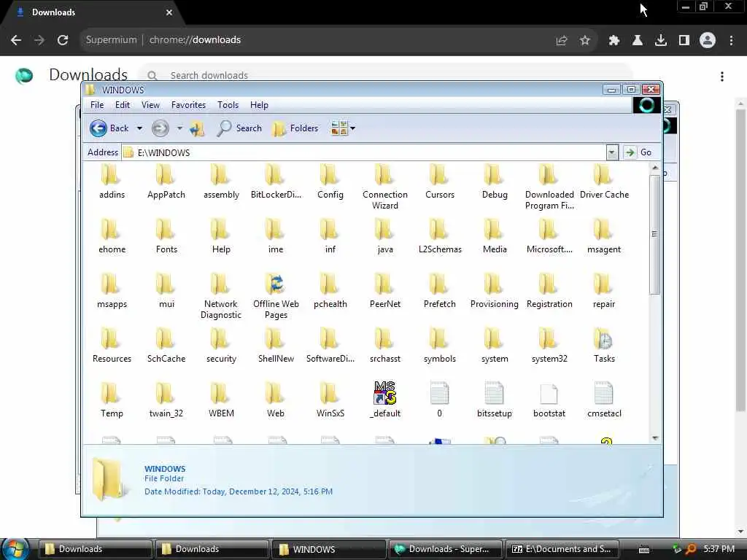Open the File menu

pos(97,105)
